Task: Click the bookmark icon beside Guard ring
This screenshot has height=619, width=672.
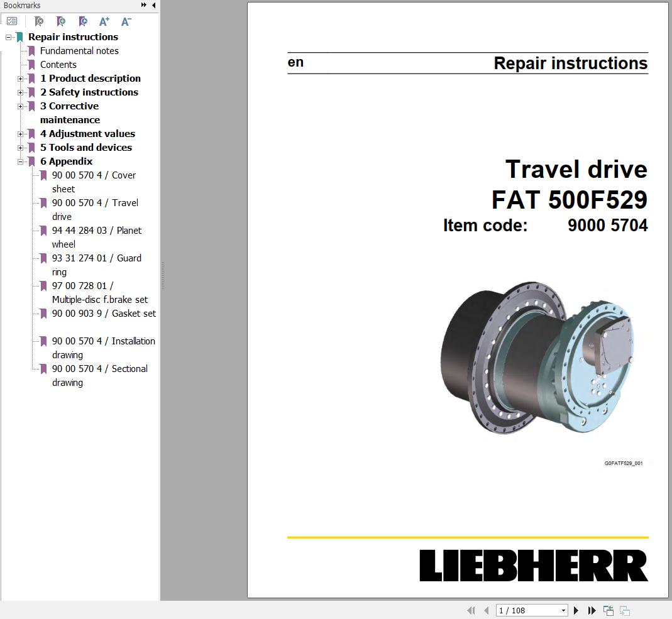Action: (44, 258)
